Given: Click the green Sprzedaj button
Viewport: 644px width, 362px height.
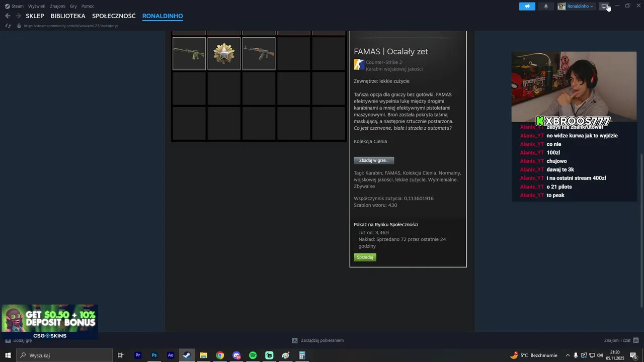Looking at the screenshot, I should coord(365,257).
